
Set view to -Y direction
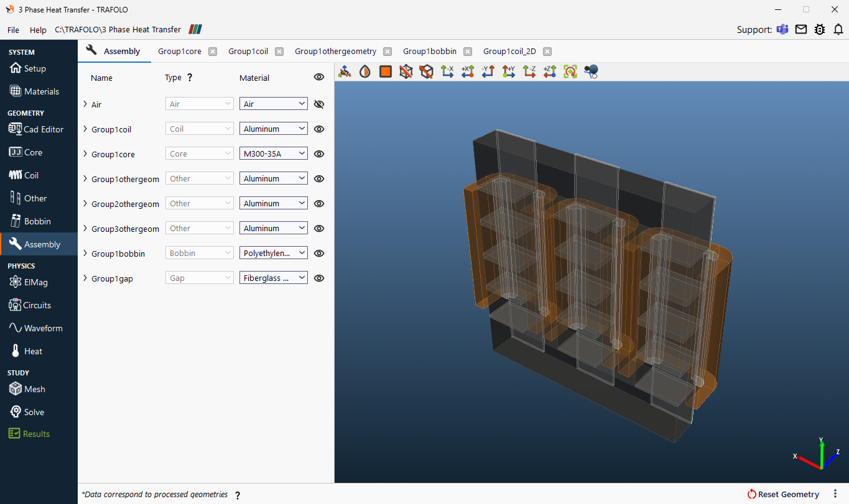(488, 71)
